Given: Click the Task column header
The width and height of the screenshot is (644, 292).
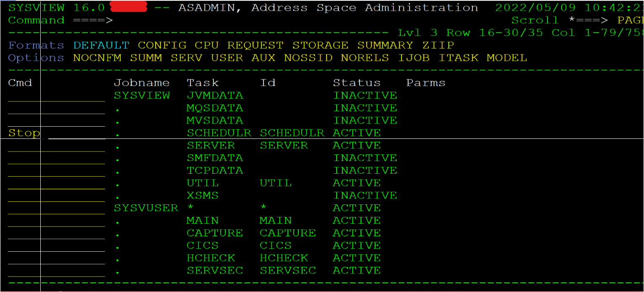Looking at the screenshot, I should (203, 83).
